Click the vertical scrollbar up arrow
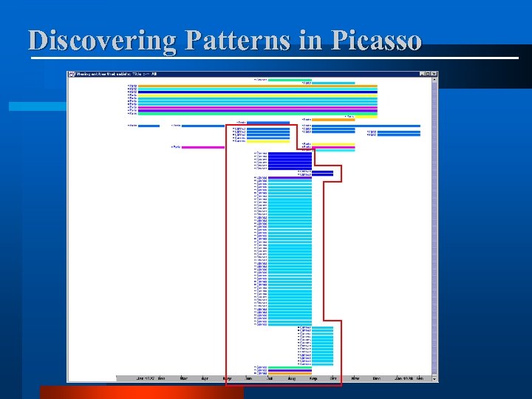 (x=434, y=80)
